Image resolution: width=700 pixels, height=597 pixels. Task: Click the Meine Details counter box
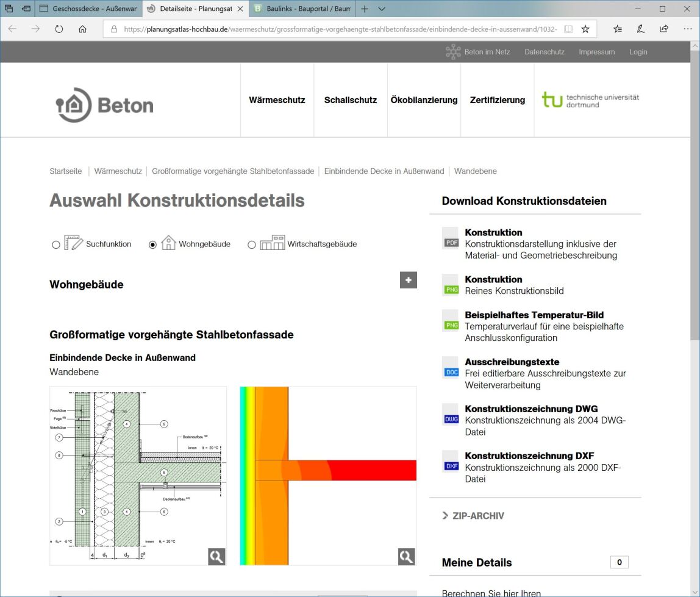pyautogui.click(x=619, y=562)
